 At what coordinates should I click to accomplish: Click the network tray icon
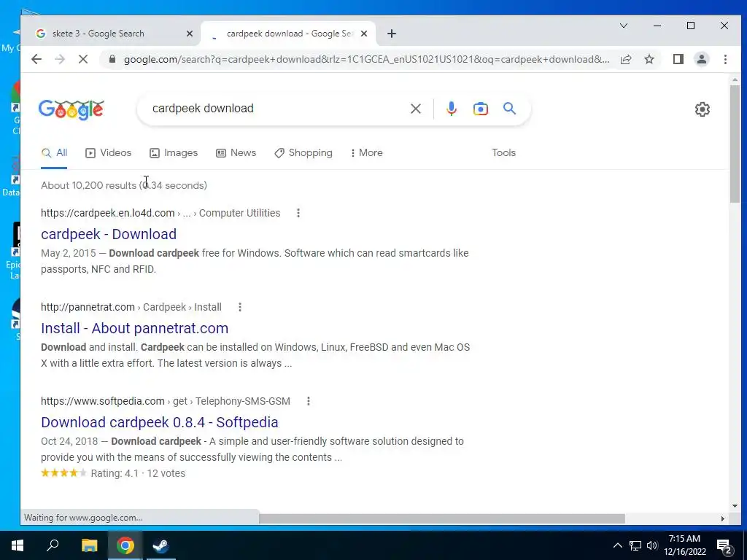tap(635, 545)
